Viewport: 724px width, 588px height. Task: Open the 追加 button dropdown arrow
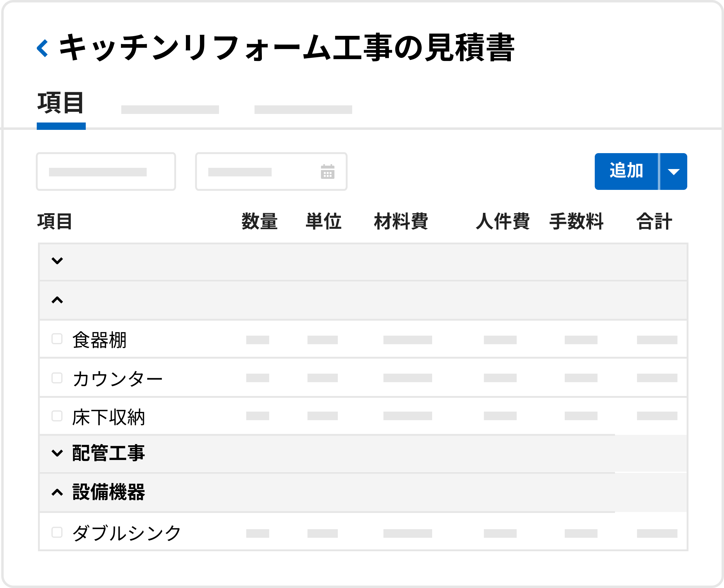tap(673, 172)
